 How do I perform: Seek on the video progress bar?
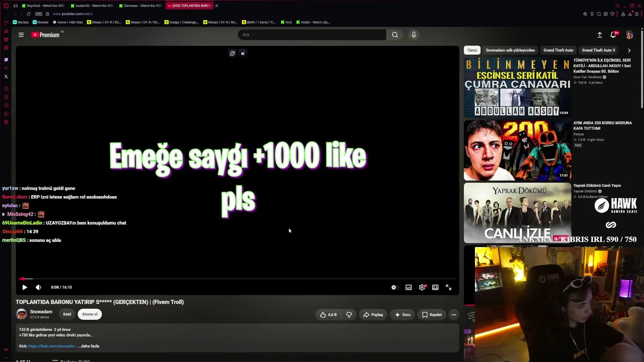coord(237,279)
